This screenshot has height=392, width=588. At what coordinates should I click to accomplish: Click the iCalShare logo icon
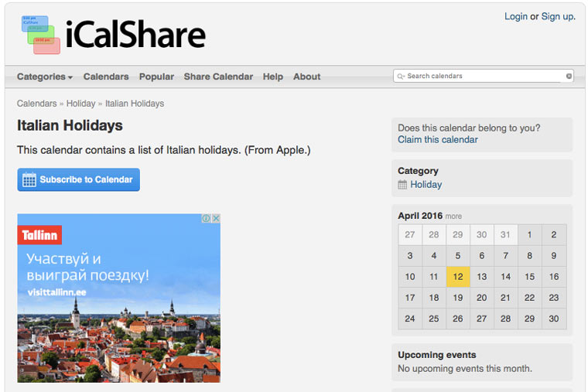(40, 35)
